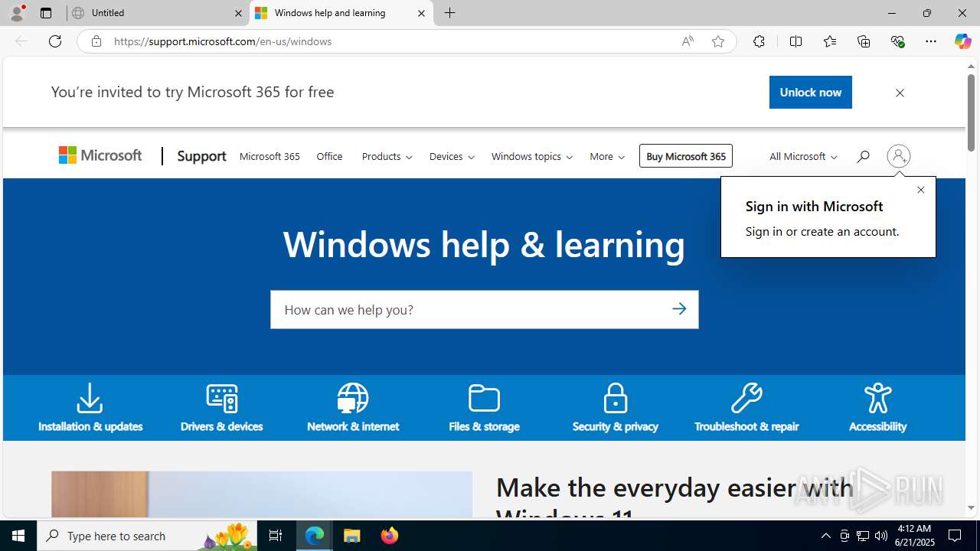This screenshot has width=980, height=551.
Task: Close the Sign in with Microsoft popup
Action: (x=921, y=190)
